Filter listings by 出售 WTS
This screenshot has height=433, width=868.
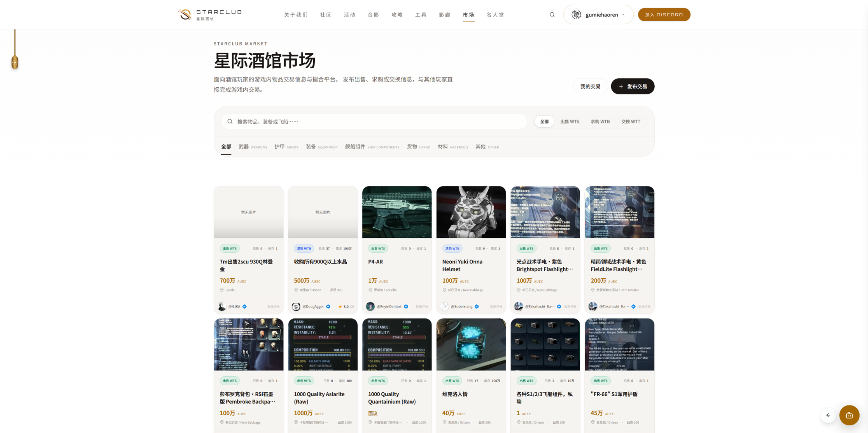coord(570,122)
